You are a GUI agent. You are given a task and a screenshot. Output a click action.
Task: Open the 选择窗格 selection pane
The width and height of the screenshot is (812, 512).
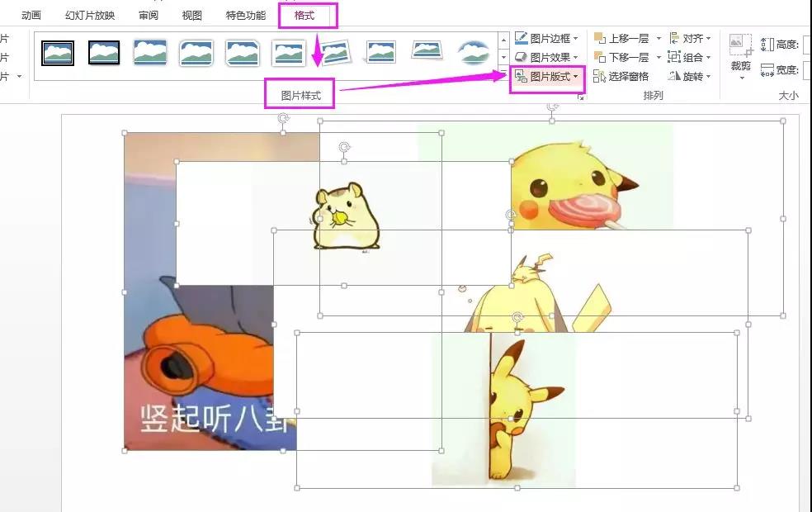point(624,74)
